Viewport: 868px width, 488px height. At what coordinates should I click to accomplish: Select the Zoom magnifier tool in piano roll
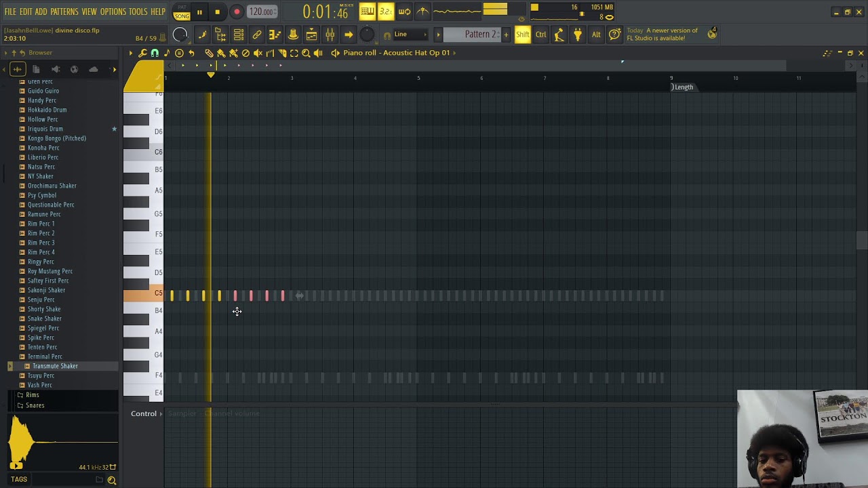point(306,53)
